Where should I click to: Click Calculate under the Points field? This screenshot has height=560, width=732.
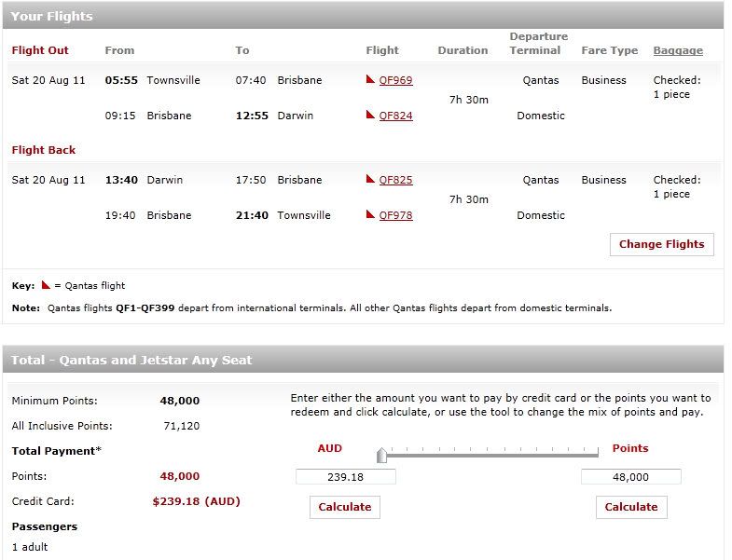[x=631, y=507]
